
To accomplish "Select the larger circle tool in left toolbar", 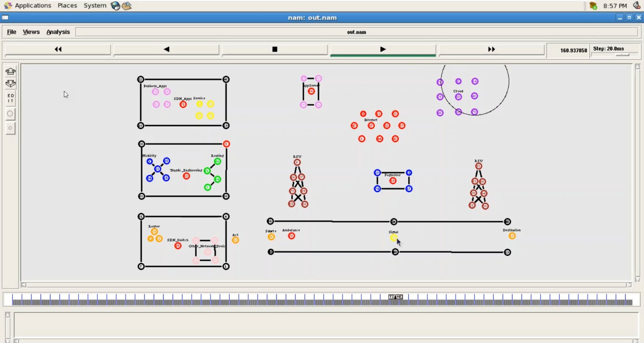I will 10,114.
